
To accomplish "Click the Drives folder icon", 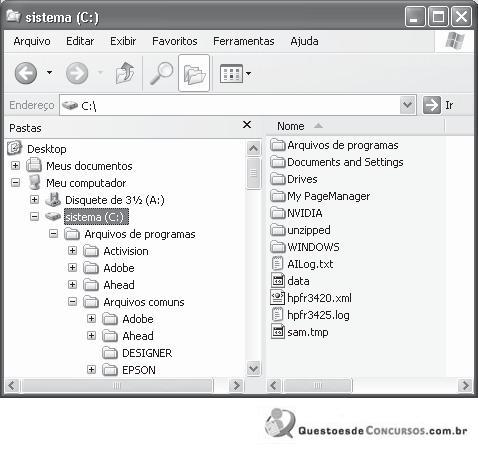I will (277, 179).
